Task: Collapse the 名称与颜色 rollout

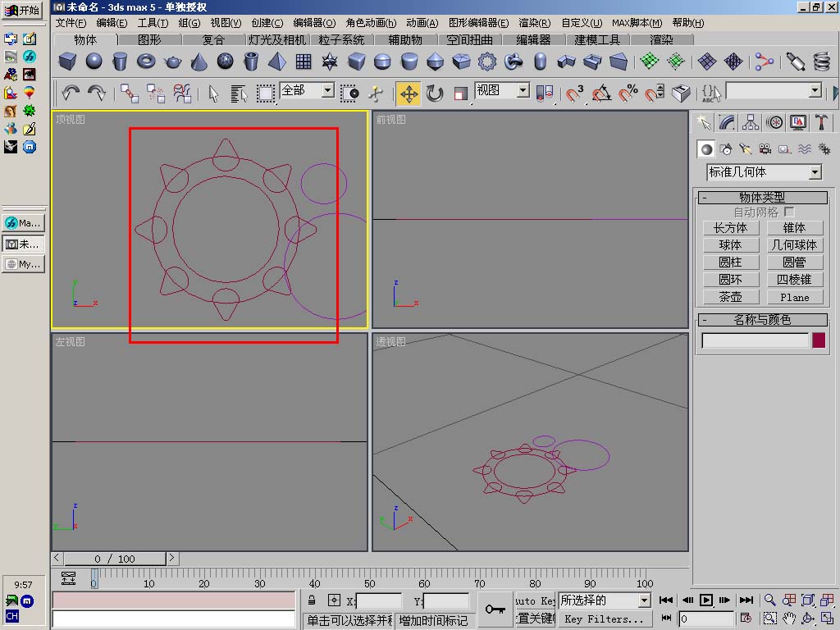Action: (x=762, y=320)
